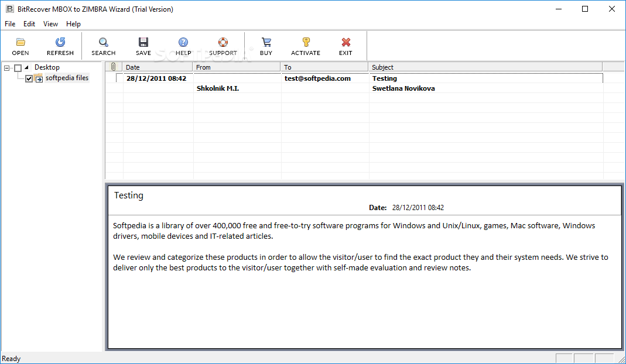Select email dated 28/12/2011 08:42
626x364 pixels.
(156, 78)
